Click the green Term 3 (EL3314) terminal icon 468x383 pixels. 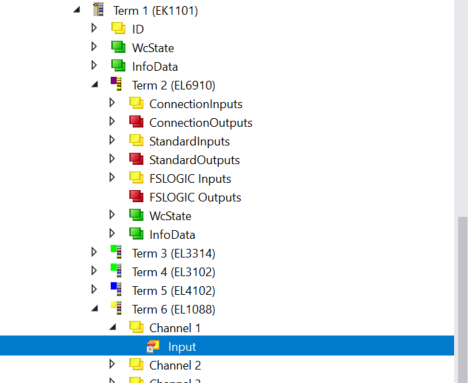(x=116, y=252)
